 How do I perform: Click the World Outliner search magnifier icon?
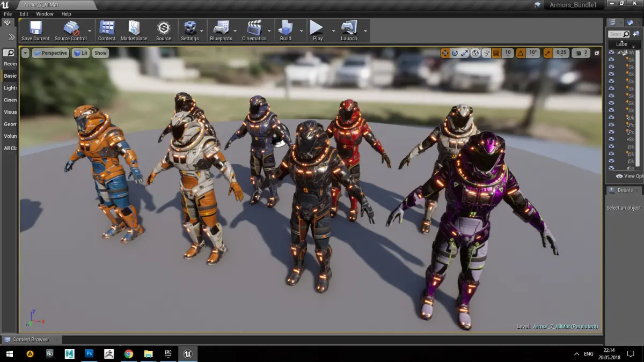626,34
